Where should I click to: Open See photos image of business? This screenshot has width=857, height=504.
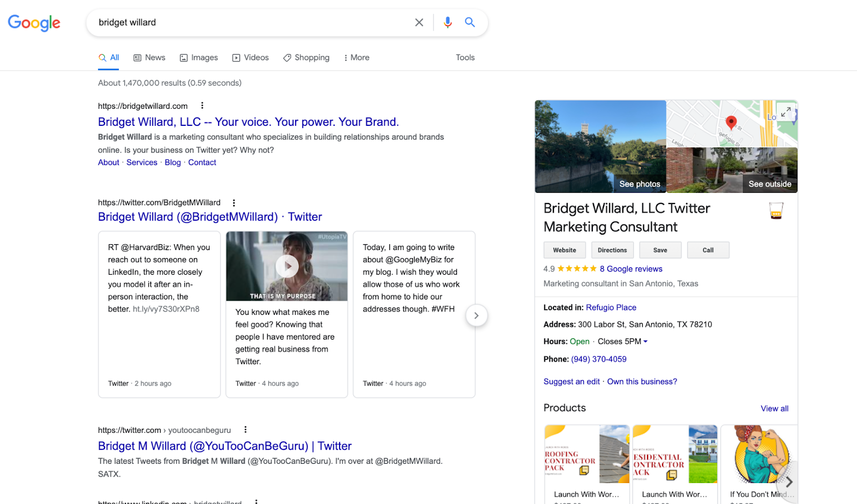tap(600, 146)
